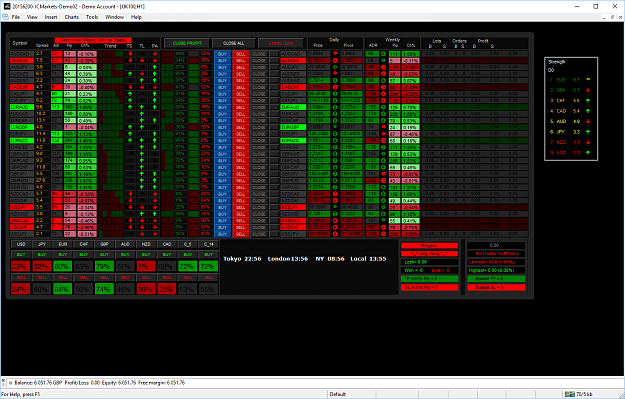Click the Weekly ADR circle icon in the AUDCAD row
625x399 pixels.
[x=383, y=53]
